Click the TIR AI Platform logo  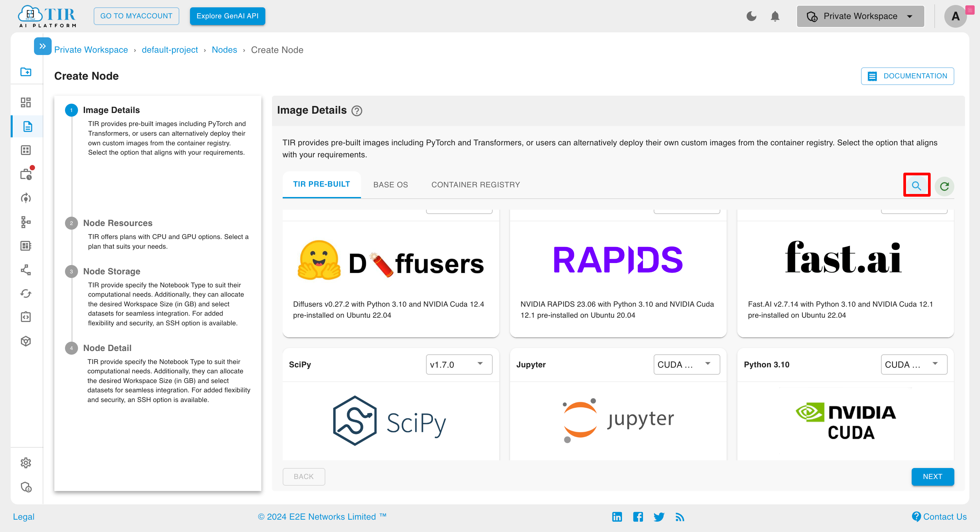pos(47,16)
